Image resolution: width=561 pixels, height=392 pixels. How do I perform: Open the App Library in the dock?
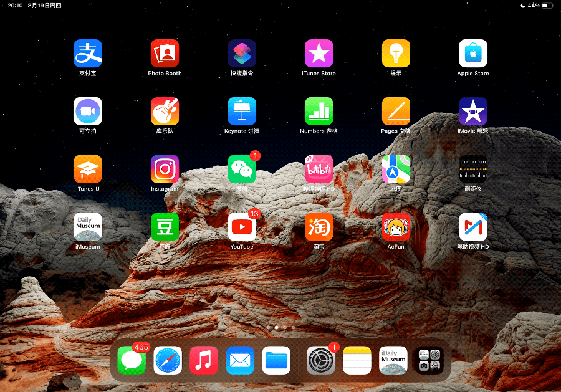(429, 360)
